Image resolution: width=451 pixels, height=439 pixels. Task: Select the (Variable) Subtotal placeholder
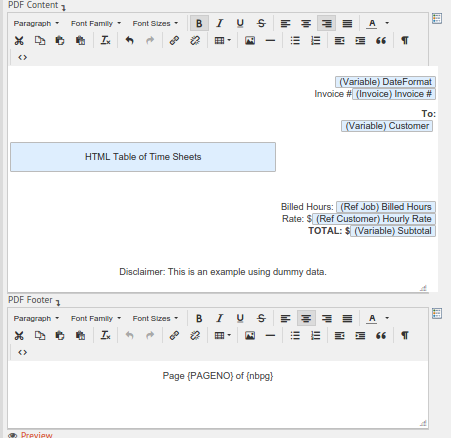click(393, 231)
